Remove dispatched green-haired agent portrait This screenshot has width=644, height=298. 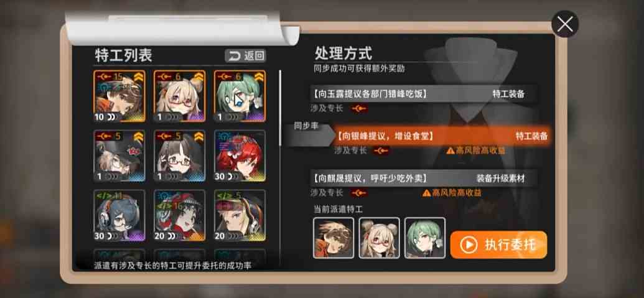tap(425, 238)
